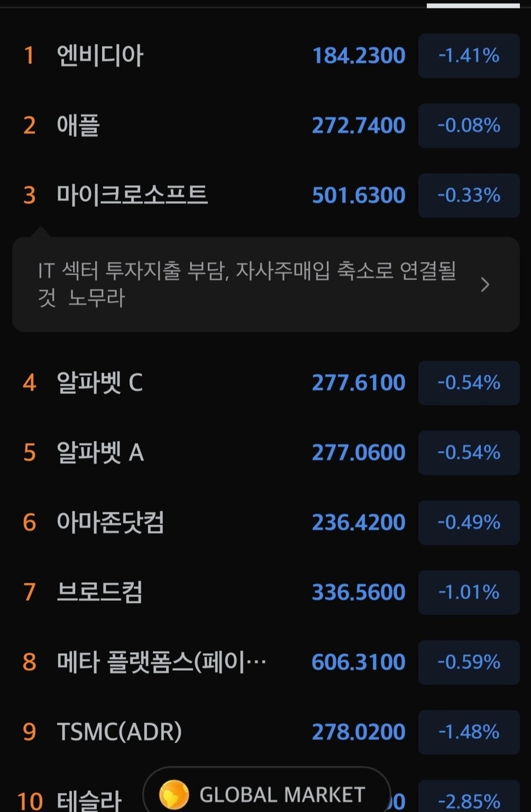Image resolution: width=531 pixels, height=812 pixels.
Task: Click the rank number 7 beside 브로드컴
Action: pos(29,592)
